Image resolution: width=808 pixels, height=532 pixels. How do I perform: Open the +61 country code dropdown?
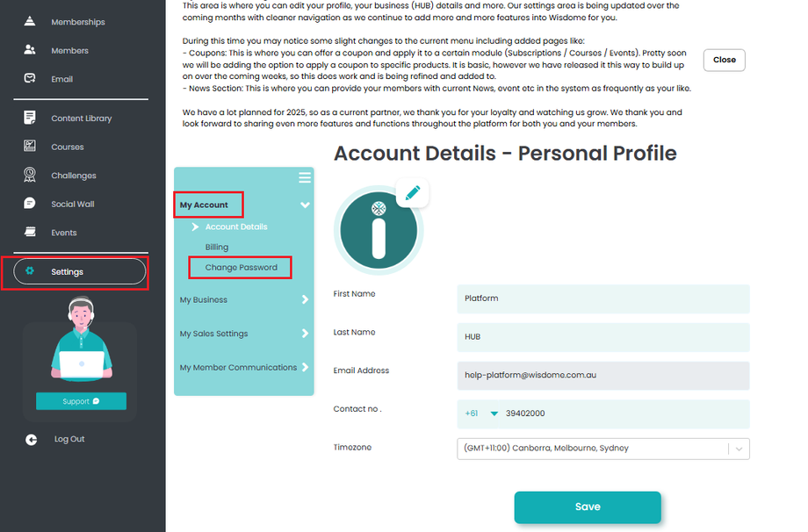(x=494, y=413)
